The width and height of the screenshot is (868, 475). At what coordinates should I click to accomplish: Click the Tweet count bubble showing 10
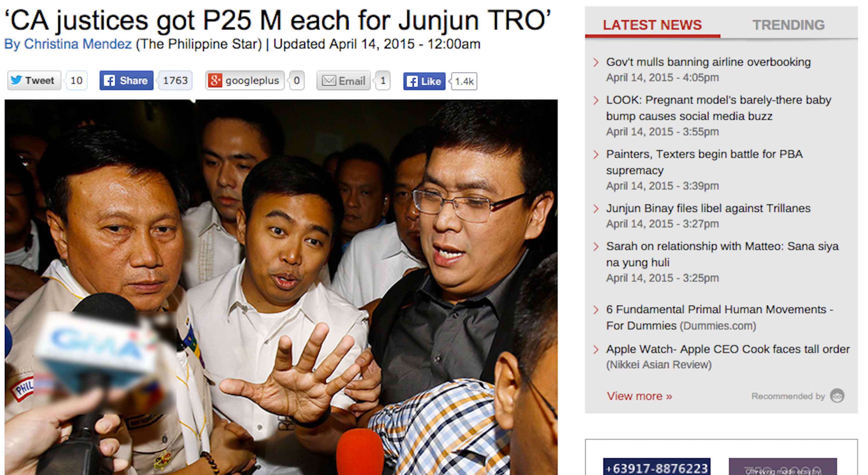click(x=77, y=80)
